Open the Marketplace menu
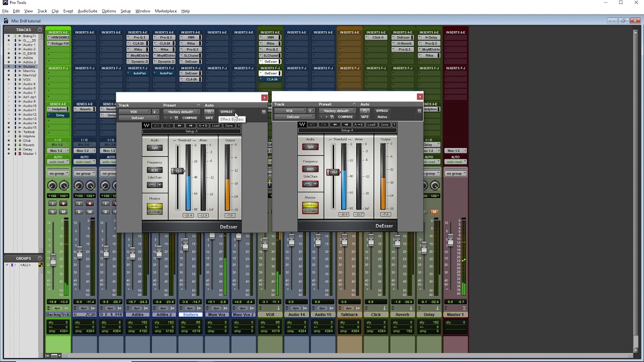This screenshot has height=362, width=644. coord(166,11)
